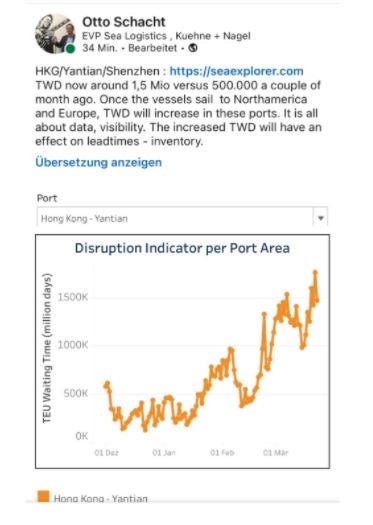373x525 pixels.
Task: Open Otto Schacht's profile picture
Action: [x=55, y=34]
